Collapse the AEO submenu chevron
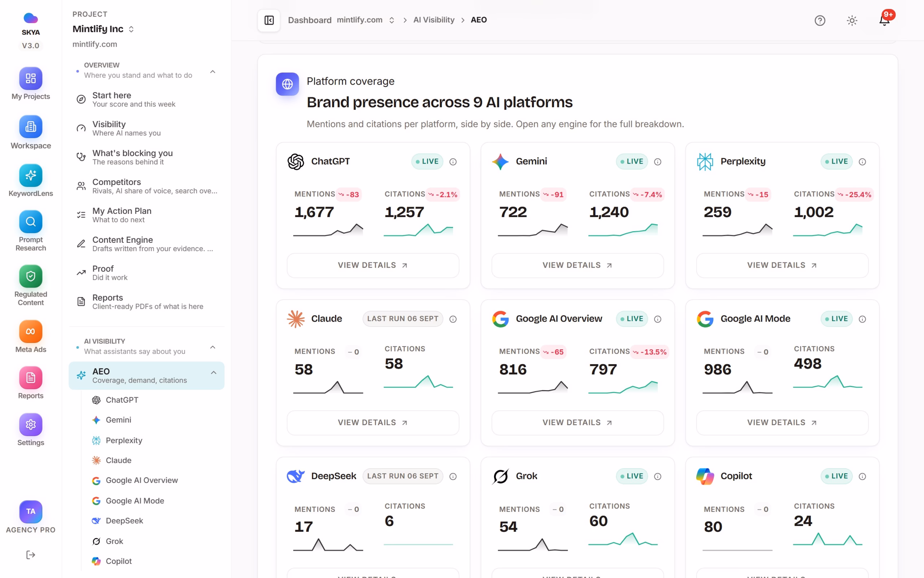Viewport: 924px width, 578px height. (x=213, y=372)
